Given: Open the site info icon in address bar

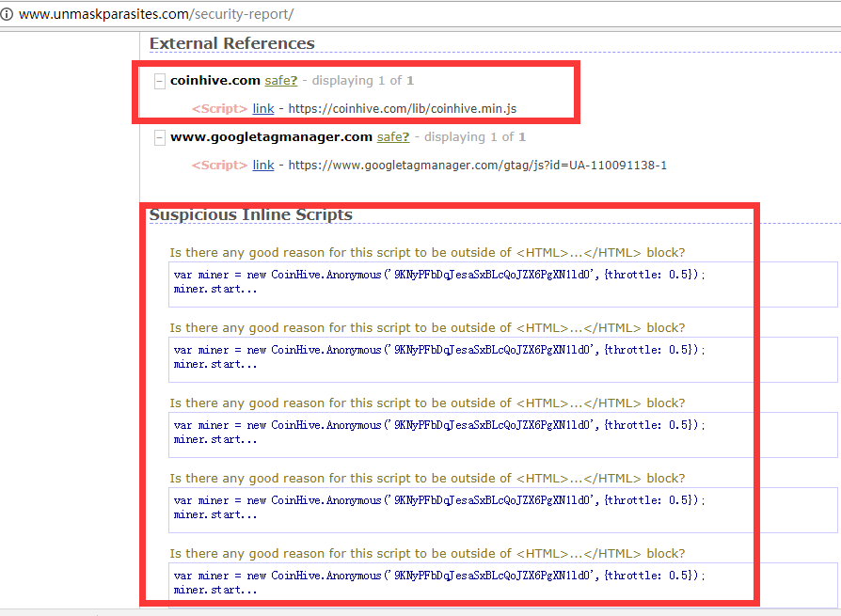Looking at the screenshot, I should [x=6, y=14].
